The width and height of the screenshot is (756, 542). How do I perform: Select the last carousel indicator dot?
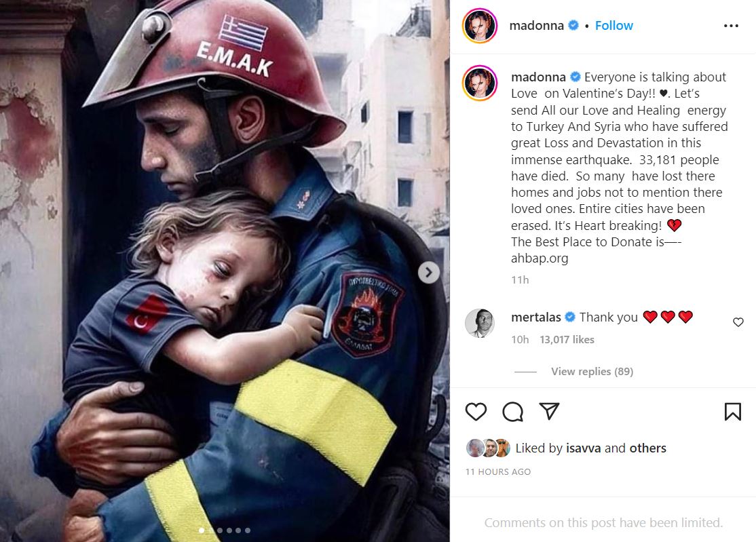(x=247, y=530)
